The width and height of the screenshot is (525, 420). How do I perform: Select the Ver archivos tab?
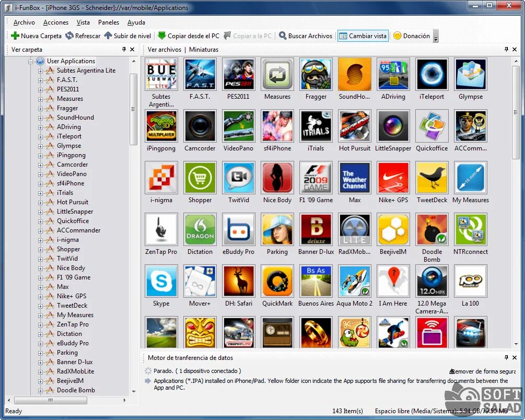pyautogui.click(x=165, y=50)
